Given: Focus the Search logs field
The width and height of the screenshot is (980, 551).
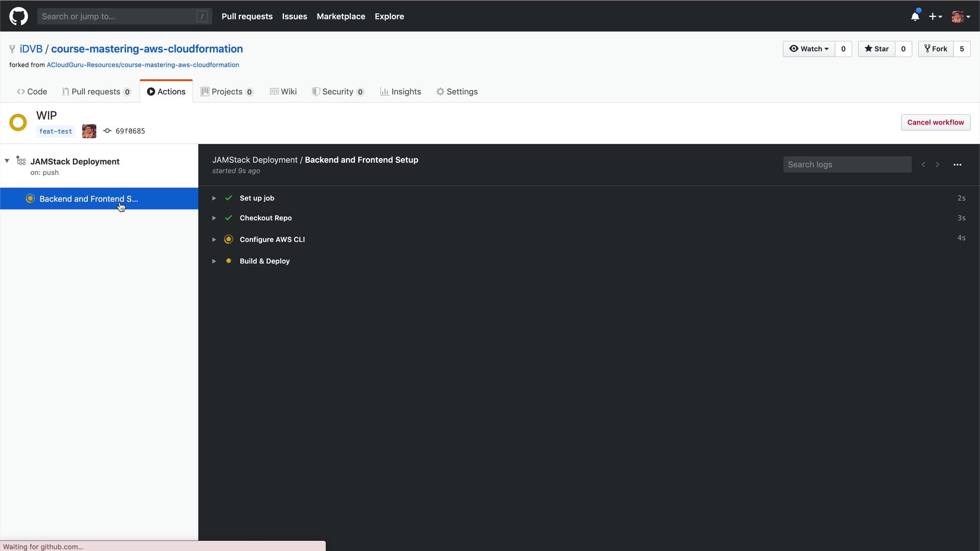Looking at the screenshot, I should (x=847, y=165).
